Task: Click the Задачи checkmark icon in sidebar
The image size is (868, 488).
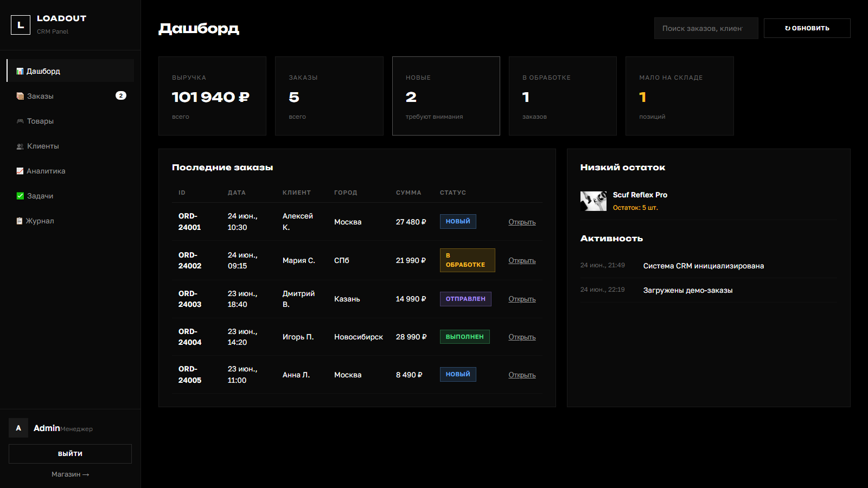Action: [x=20, y=196]
